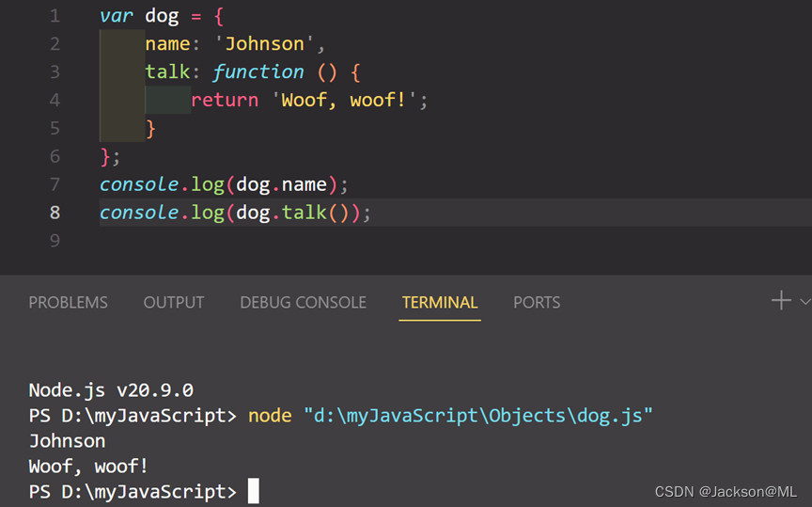Click the 'Woof, woof!' string in code
This screenshot has height=507, width=812.
pyautogui.click(x=350, y=101)
